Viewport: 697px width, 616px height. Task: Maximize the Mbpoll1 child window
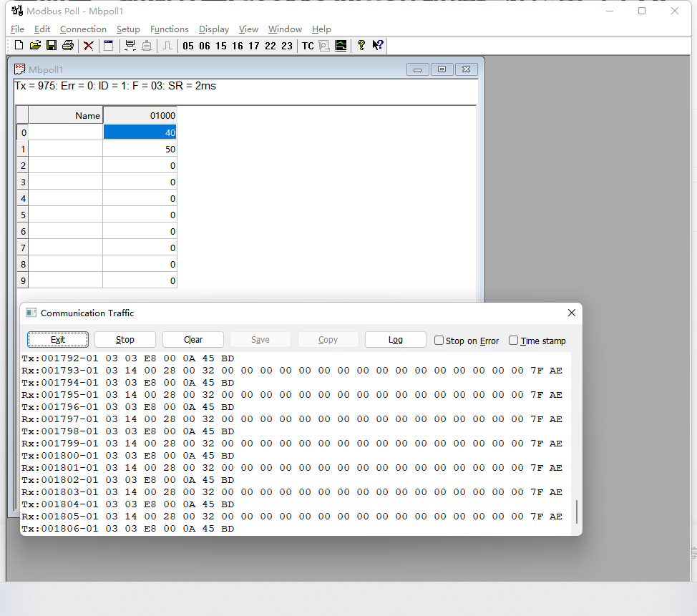point(442,69)
